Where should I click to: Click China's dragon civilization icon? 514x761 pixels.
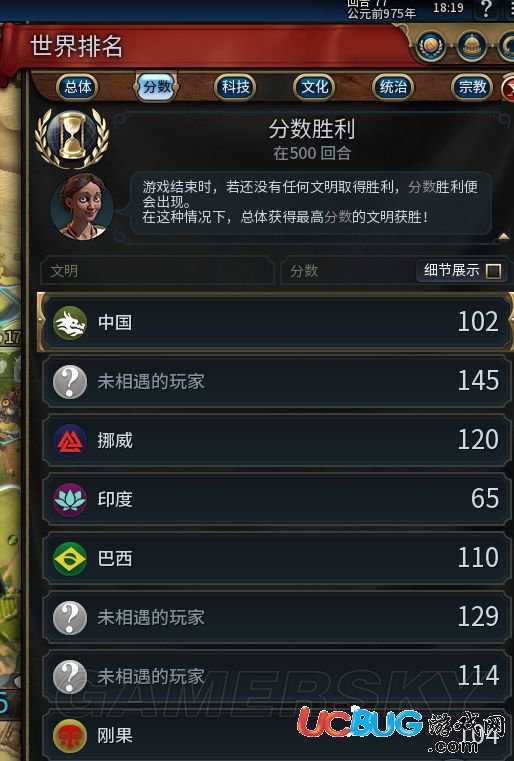(x=70, y=323)
